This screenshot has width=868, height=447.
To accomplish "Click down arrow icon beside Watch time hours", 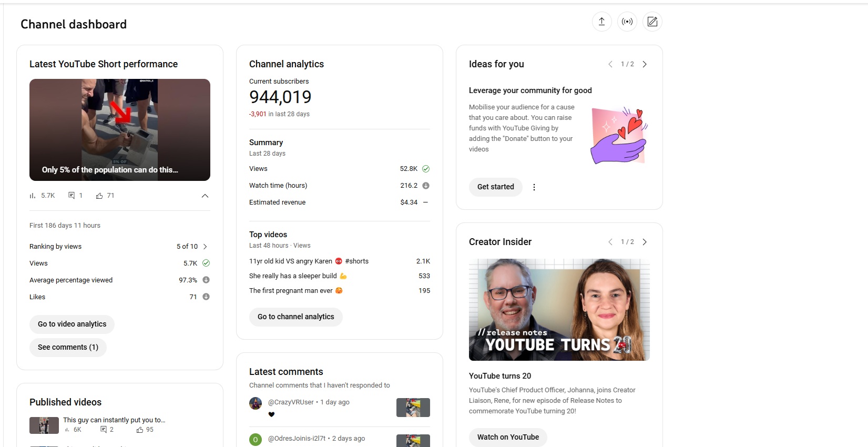I will click(426, 186).
